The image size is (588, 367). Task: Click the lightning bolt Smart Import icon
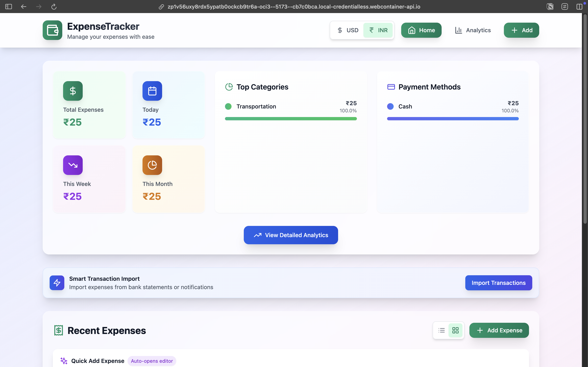tap(57, 283)
